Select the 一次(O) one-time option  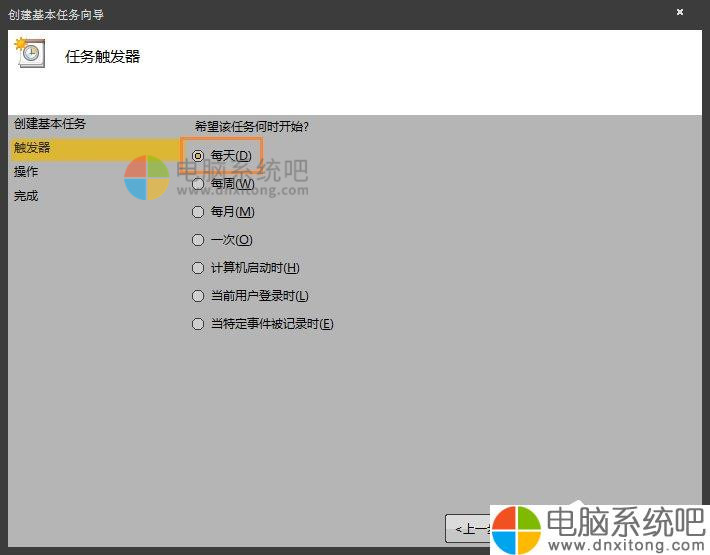(198, 240)
